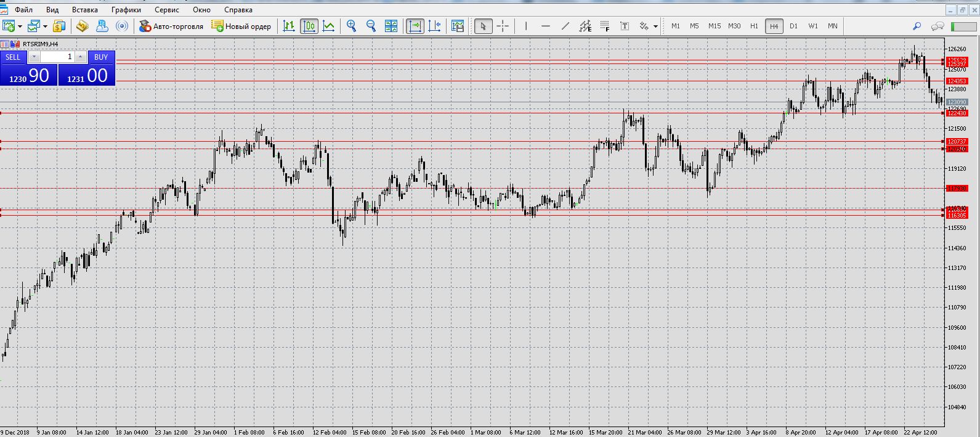The height and width of the screenshot is (437, 980).
Task: Decrease the lot volume with down arrow
Action: click(34, 57)
